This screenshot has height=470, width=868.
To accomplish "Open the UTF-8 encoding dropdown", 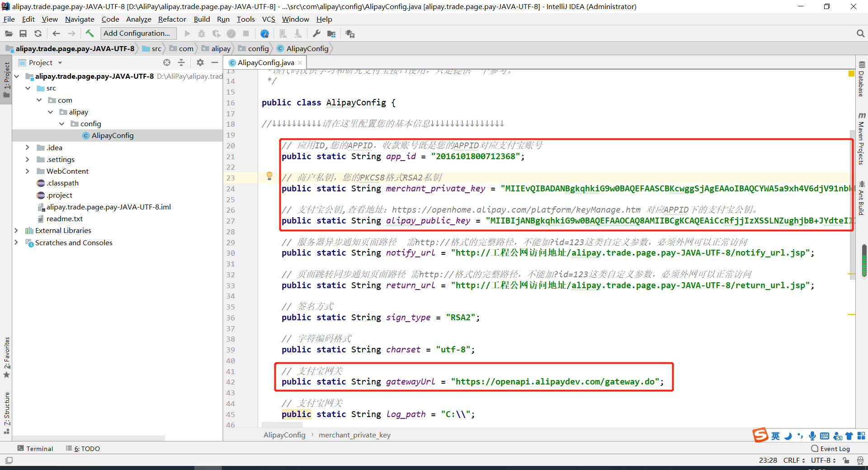I will click(822, 460).
